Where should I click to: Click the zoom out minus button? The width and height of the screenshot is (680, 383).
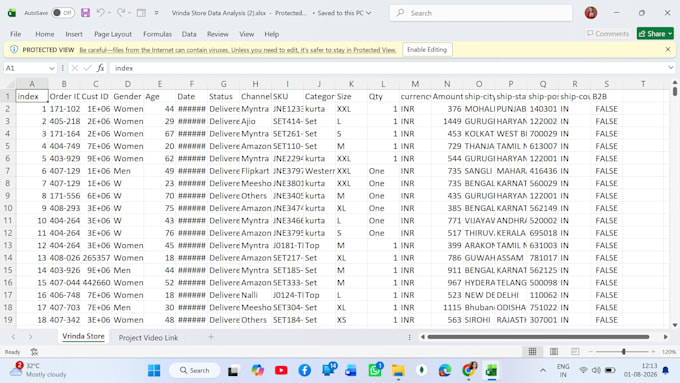click(590, 351)
